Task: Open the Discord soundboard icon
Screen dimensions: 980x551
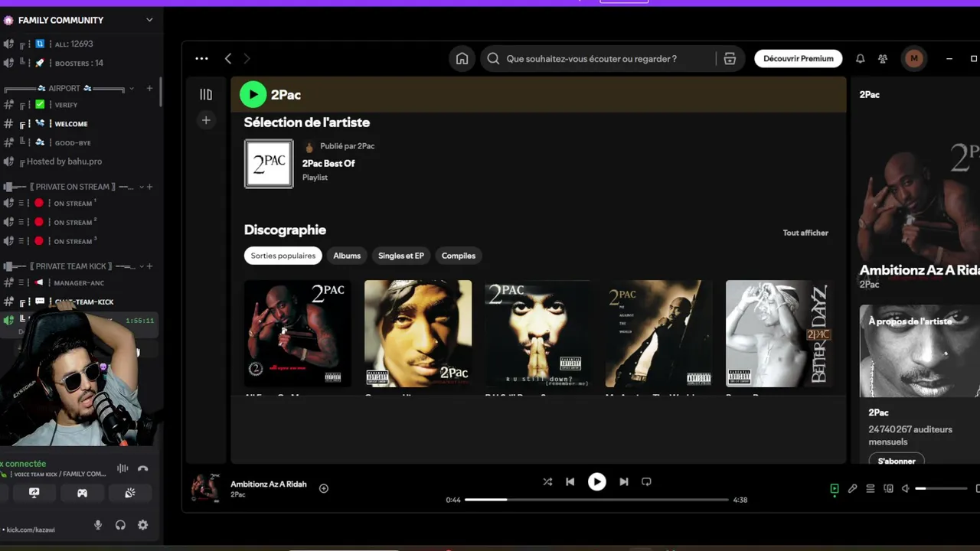Action: tap(130, 494)
